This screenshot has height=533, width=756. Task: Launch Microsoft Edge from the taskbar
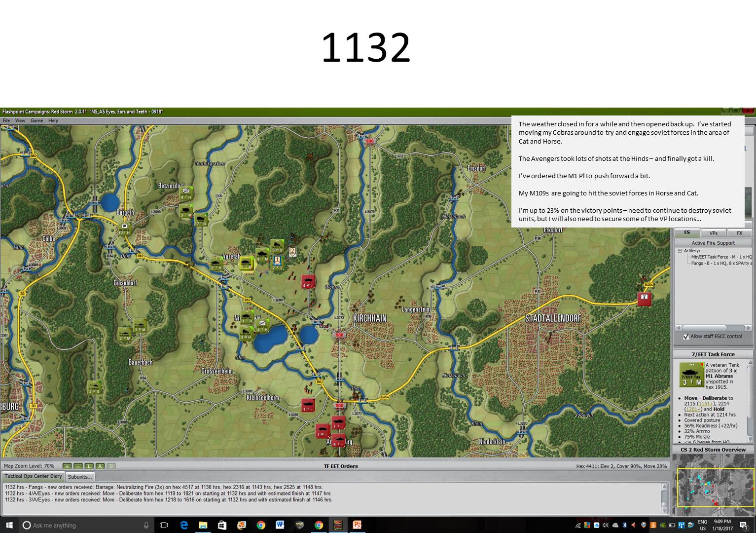(x=184, y=525)
